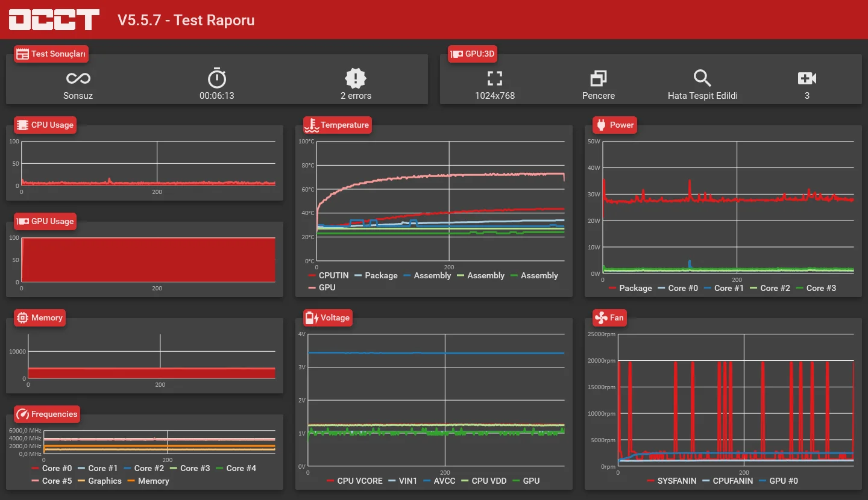Toggle GPU series in temperature legend
Viewport: 868px width, 500px height.
point(322,287)
